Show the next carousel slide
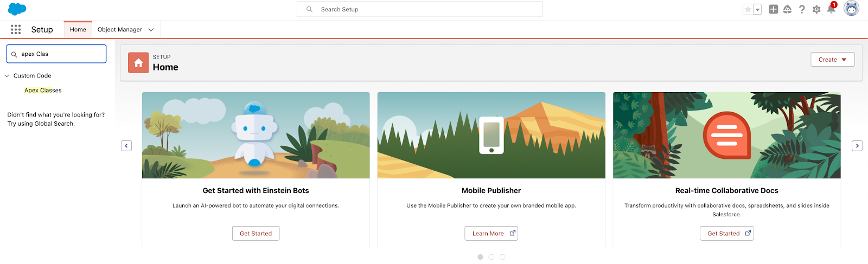This screenshot has height=264, width=868. pos(857,145)
